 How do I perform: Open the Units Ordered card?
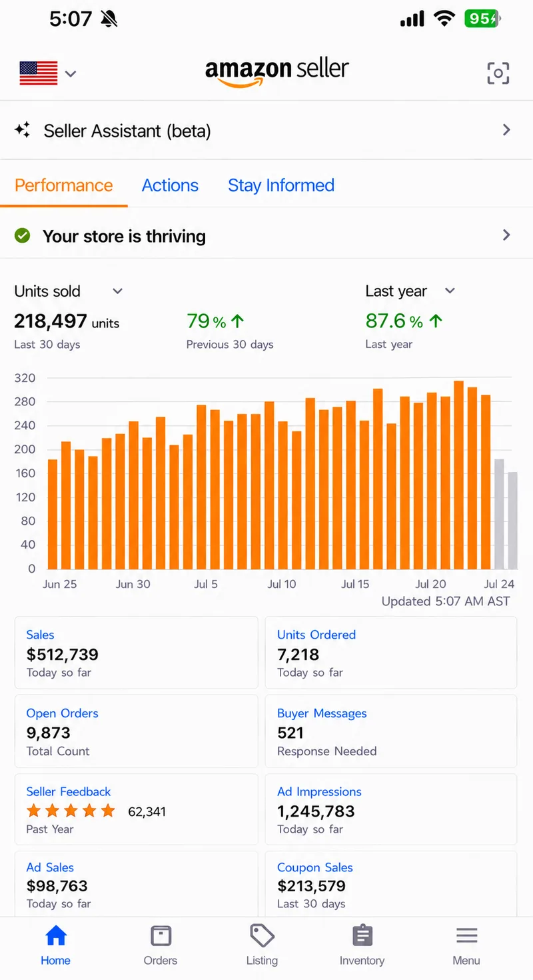[x=390, y=652]
